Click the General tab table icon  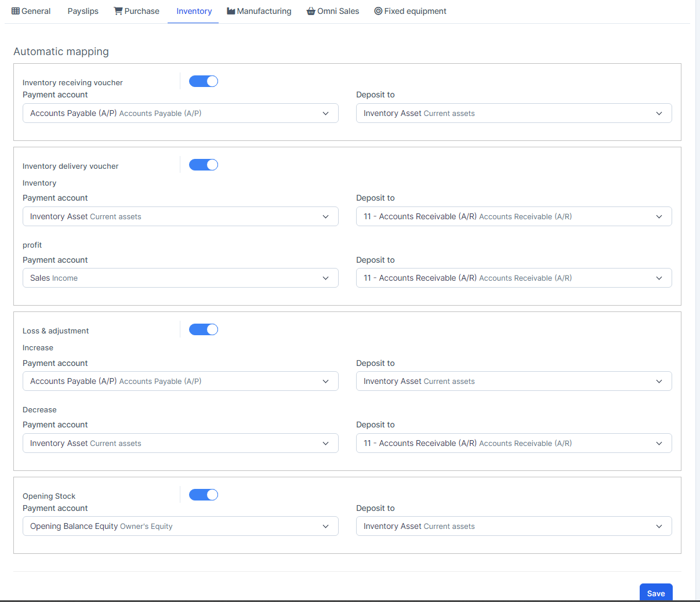tap(16, 11)
